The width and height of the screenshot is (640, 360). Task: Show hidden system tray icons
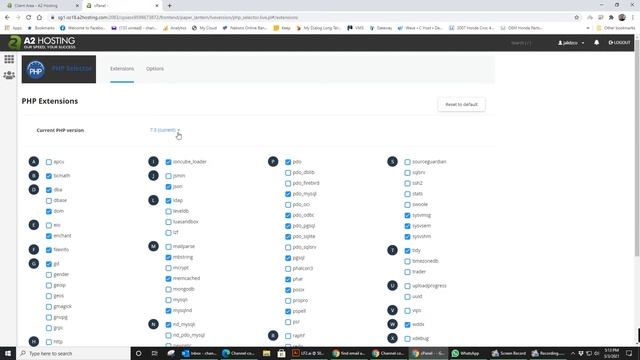(572, 353)
